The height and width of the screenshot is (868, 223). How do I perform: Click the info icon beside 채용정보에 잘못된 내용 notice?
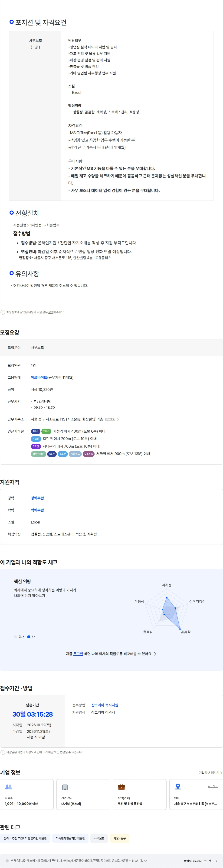[3, 312]
